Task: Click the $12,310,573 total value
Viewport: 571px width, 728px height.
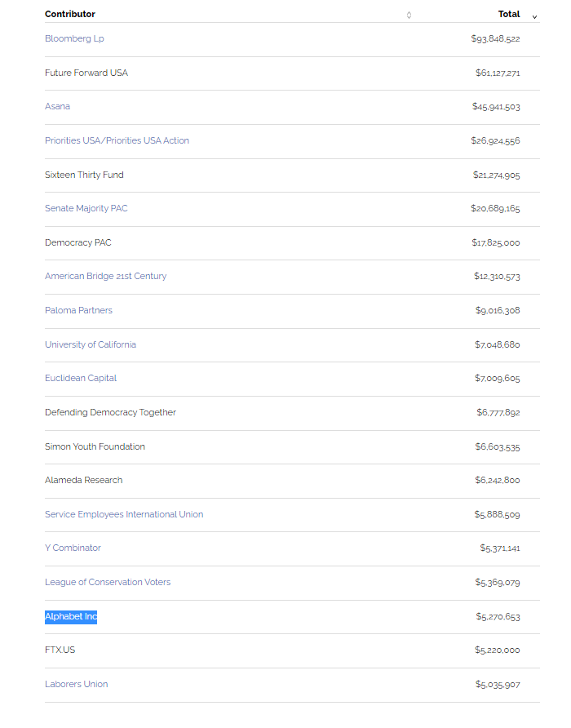Action: [x=498, y=276]
